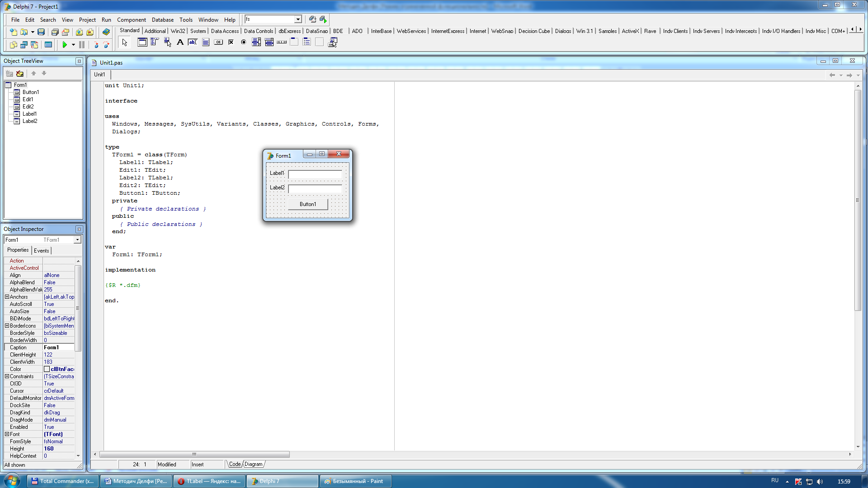Click the clBtnFace color swatch

coord(47,369)
